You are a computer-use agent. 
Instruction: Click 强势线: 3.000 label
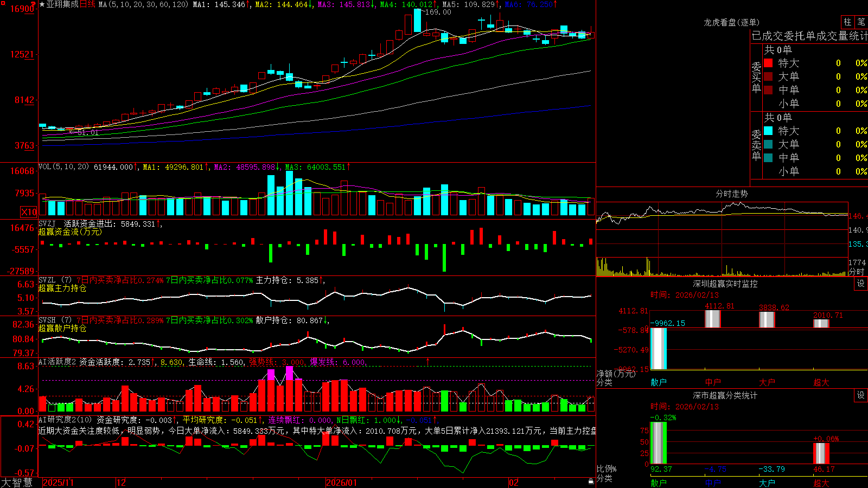278,362
